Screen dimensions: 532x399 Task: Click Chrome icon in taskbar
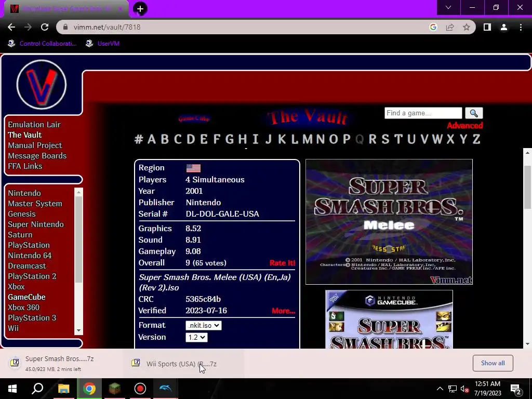89,389
